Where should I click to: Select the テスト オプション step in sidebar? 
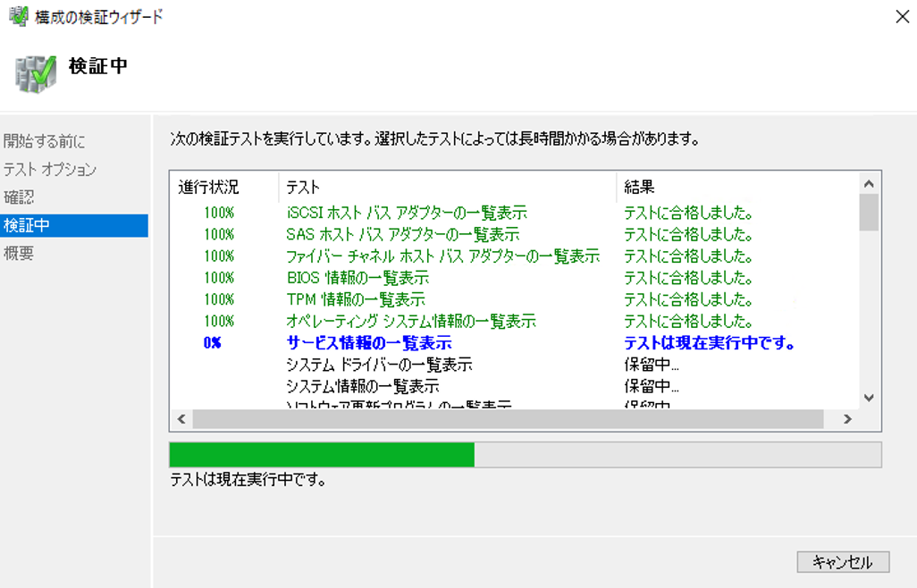(x=50, y=169)
